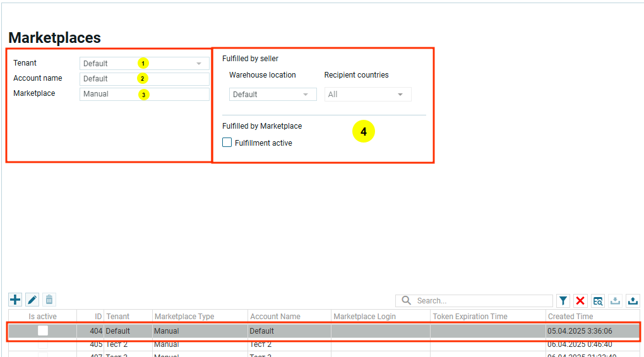Click the delete trash bin icon
The width and height of the screenshot is (644, 357).
[x=49, y=300]
